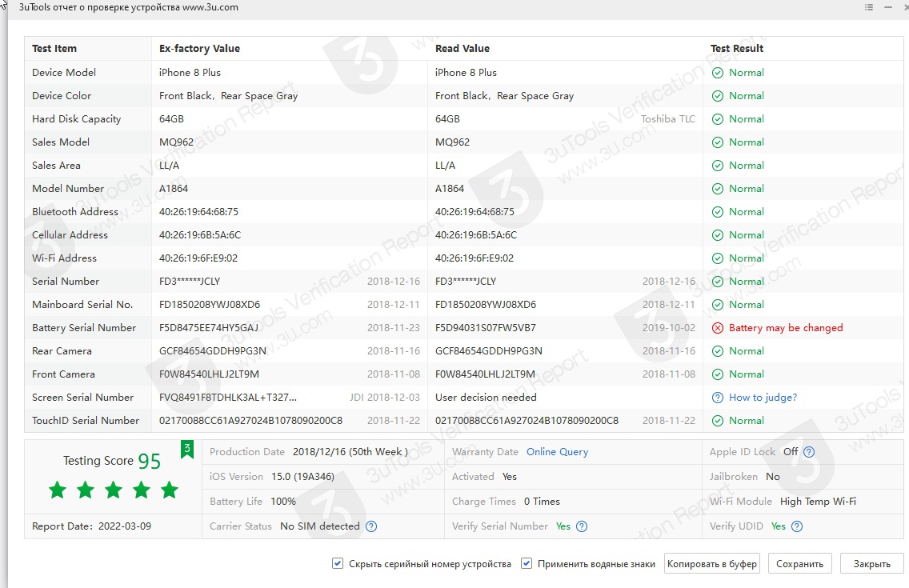Click User decision needed text
The width and height of the screenshot is (909, 588).
486,398
